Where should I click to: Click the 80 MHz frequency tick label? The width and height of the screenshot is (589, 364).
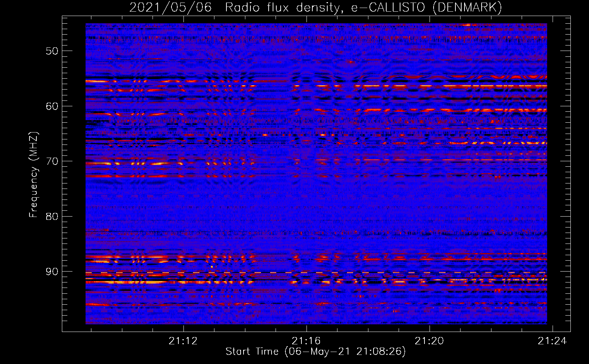point(52,217)
